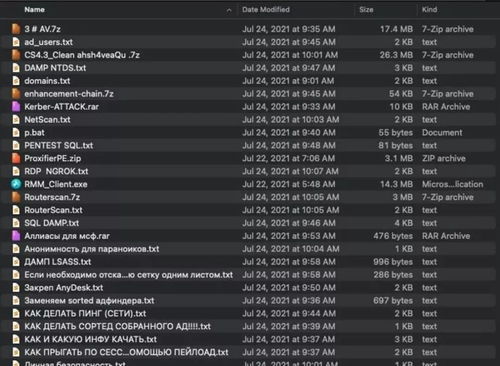This screenshot has width=500, height=366.
Task: Click the SQL DAMP.txt file icon
Action: [x=16, y=223]
